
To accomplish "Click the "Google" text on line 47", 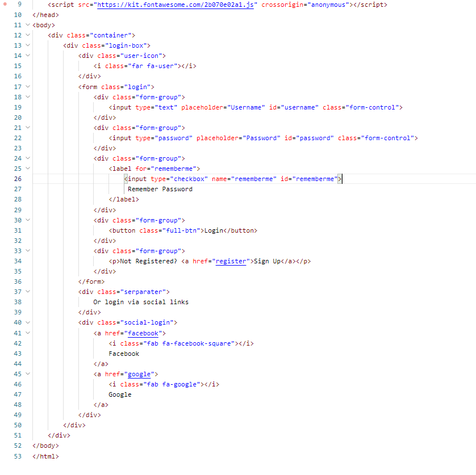I will [x=120, y=394].
